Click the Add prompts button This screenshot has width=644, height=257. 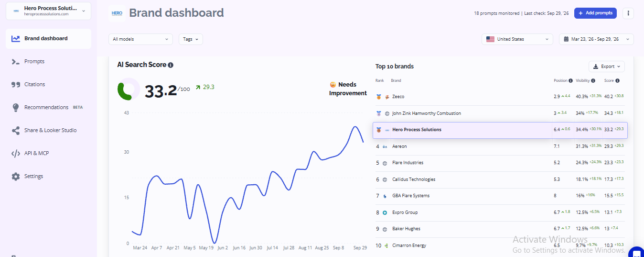click(x=595, y=13)
